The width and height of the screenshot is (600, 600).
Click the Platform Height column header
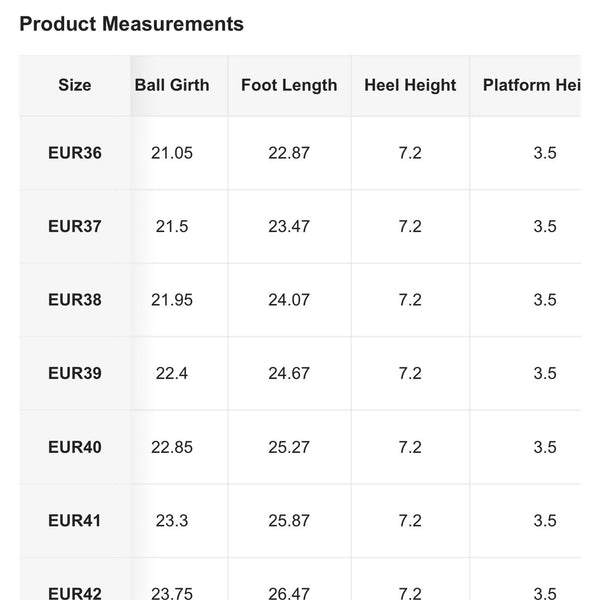pos(532,85)
